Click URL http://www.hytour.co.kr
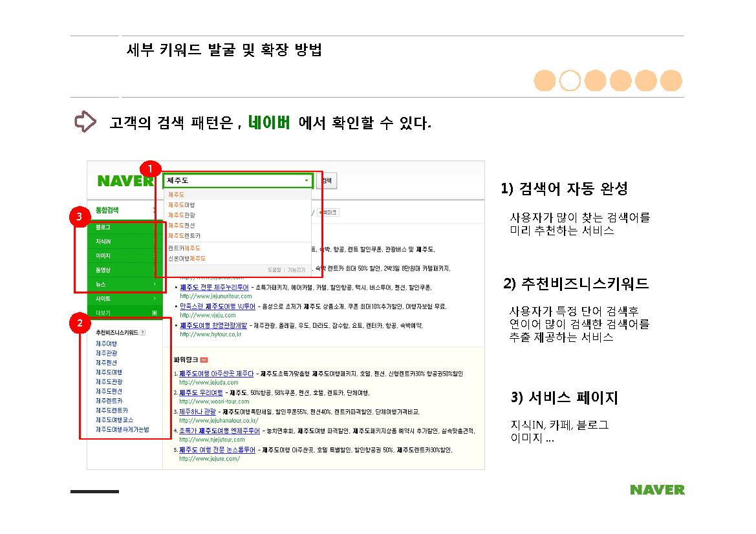756x534 pixels. [x=211, y=334]
